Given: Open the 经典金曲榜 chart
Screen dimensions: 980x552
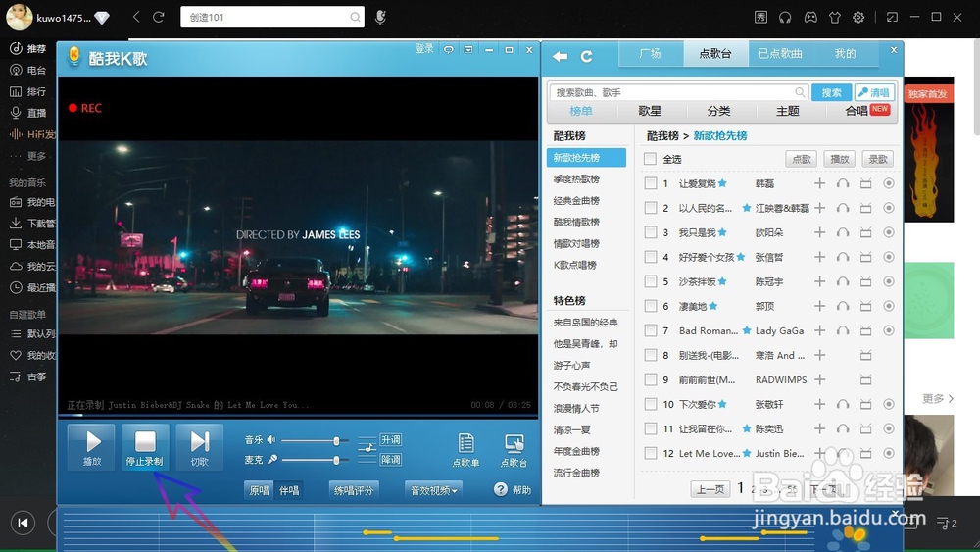Looking at the screenshot, I should coord(576,201).
